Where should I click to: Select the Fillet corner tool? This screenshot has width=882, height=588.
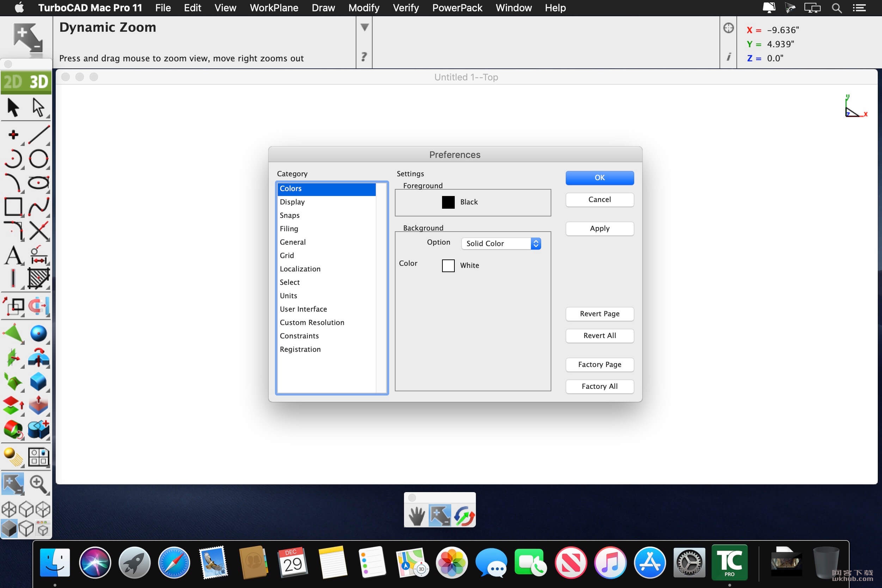click(13, 231)
